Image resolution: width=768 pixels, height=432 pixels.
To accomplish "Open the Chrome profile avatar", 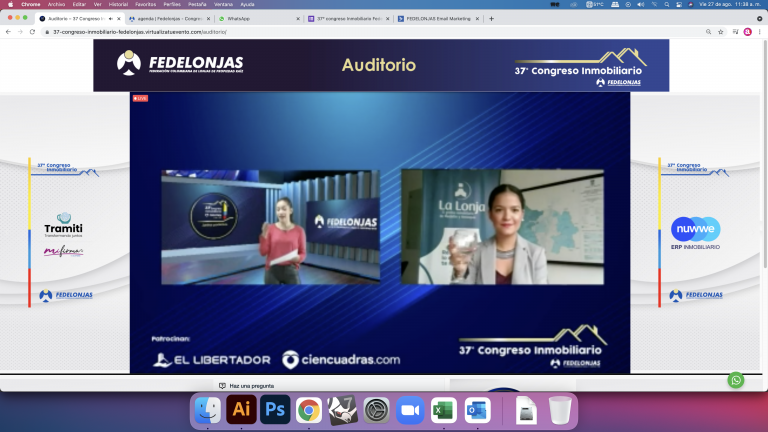I will [747, 32].
